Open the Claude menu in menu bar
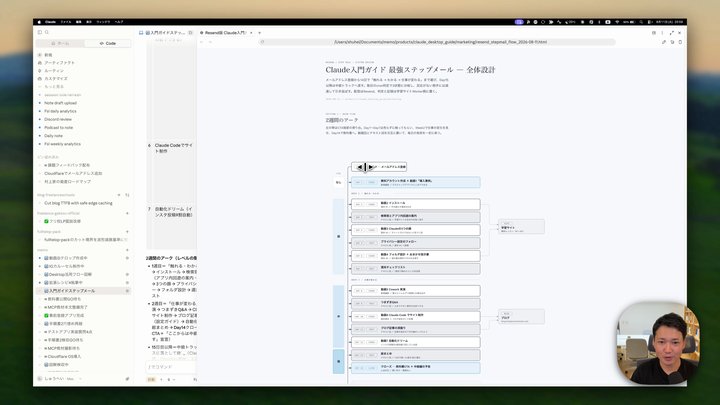The image size is (720, 405). (x=51, y=22)
